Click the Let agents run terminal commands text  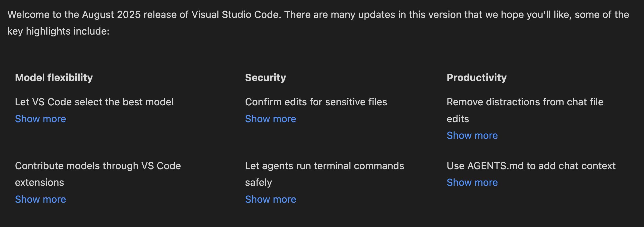click(x=324, y=166)
